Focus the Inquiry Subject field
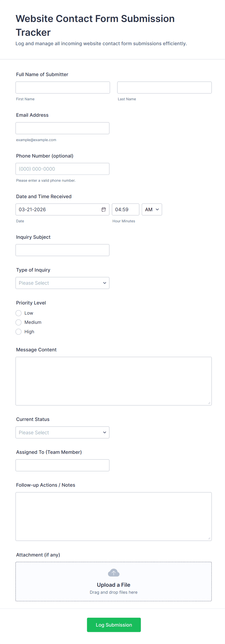225x644 pixels. click(x=62, y=250)
